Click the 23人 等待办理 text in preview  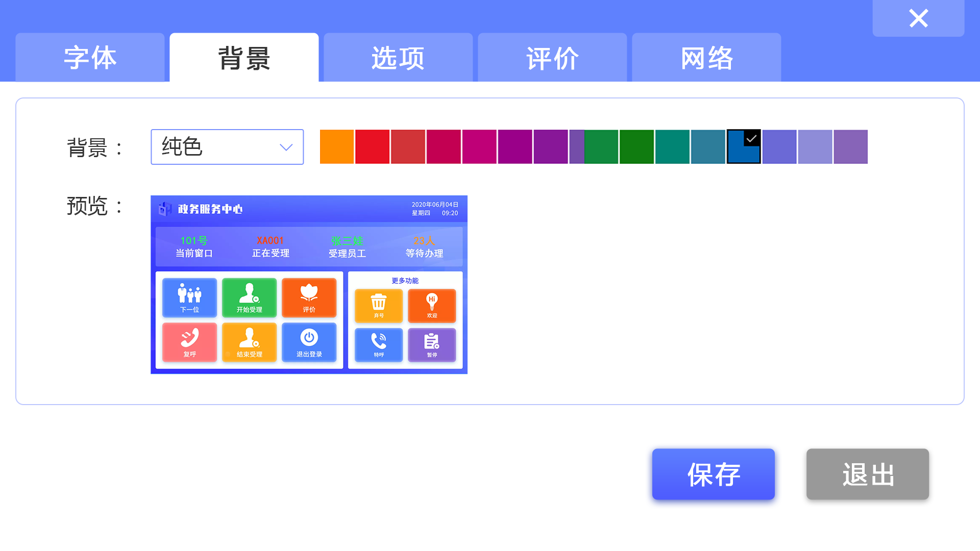click(x=424, y=247)
